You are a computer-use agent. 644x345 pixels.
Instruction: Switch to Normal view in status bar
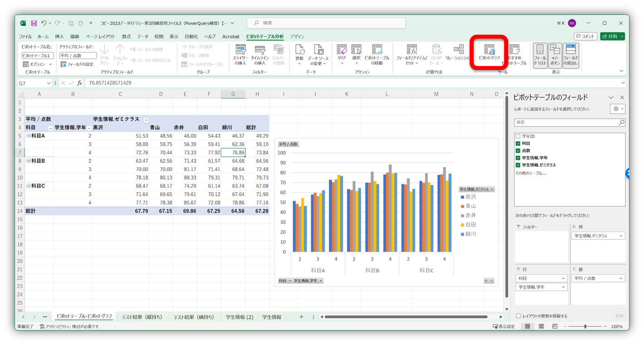pyautogui.click(x=527, y=326)
